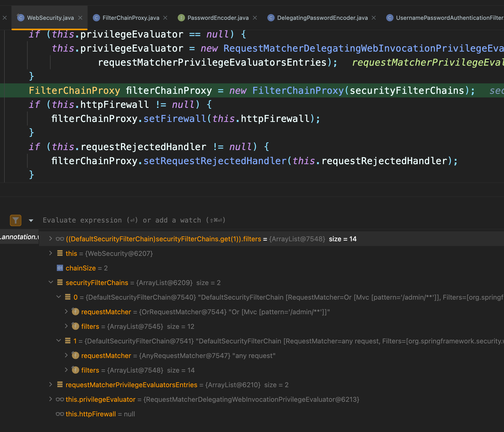Image resolution: width=504 pixels, height=432 pixels.
Task: Click the PasswordEncoder.java interface icon
Action: coord(181,18)
